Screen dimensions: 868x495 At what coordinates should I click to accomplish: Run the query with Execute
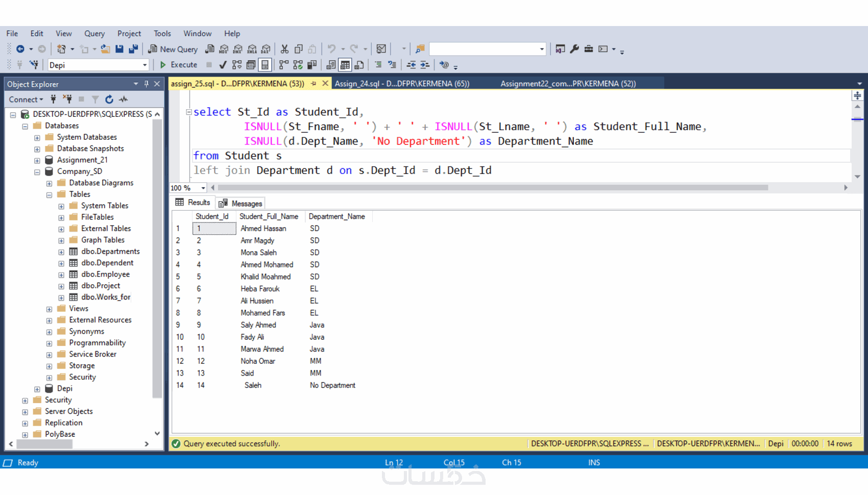(x=179, y=65)
